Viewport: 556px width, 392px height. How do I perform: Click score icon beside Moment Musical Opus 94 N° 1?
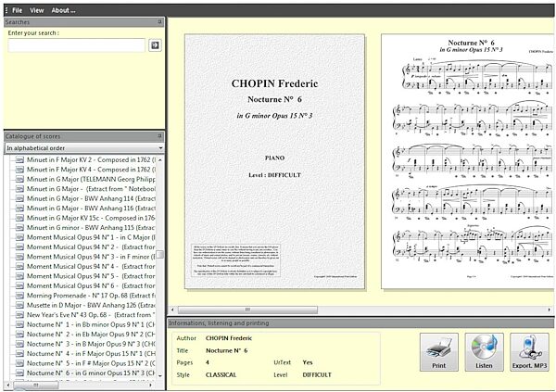[19, 237]
